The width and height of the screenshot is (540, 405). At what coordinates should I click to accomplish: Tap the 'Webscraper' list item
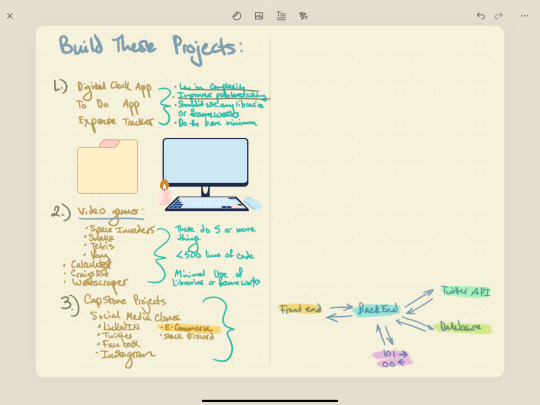point(96,284)
